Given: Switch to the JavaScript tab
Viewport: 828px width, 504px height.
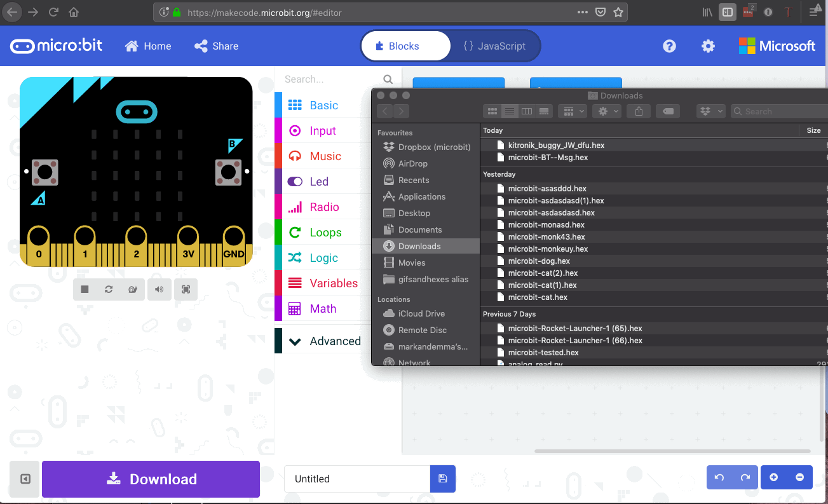Looking at the screenshot, I should [496, 46].
